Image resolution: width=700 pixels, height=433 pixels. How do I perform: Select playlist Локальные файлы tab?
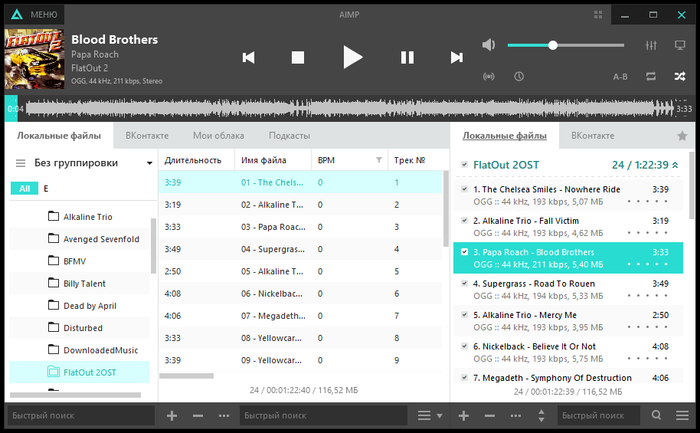[x=504, y=136]
